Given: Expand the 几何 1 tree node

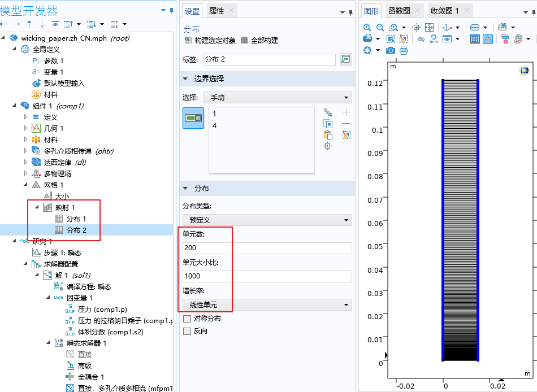Looking at the screenshot, I should pyautogui.click(x=25, y=128).
